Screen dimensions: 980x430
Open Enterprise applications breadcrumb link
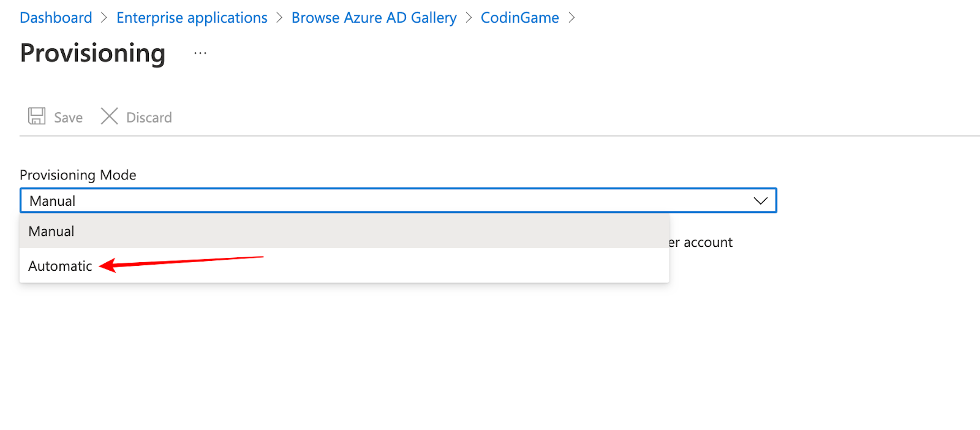click(x=192, y=18)
